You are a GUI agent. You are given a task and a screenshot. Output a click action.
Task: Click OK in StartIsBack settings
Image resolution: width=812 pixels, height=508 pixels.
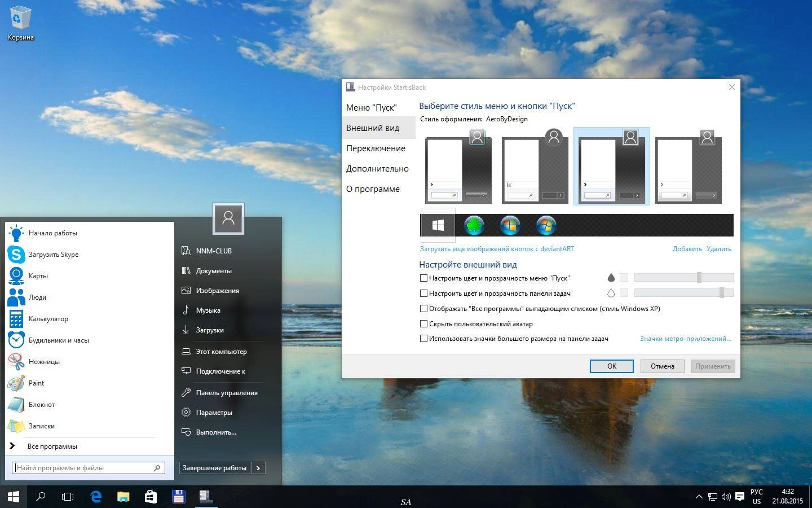pos(612,366)
